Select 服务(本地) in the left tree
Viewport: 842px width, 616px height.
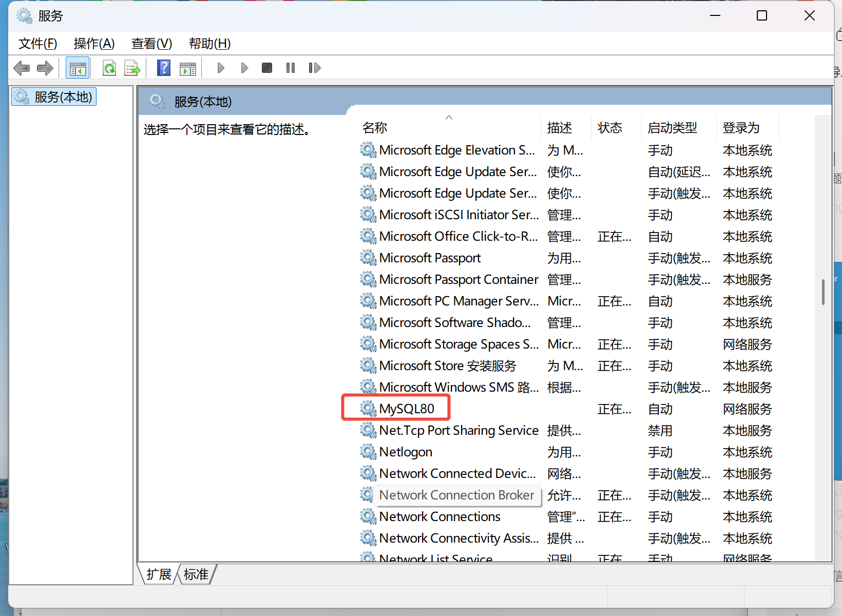[x=54, y=97]
